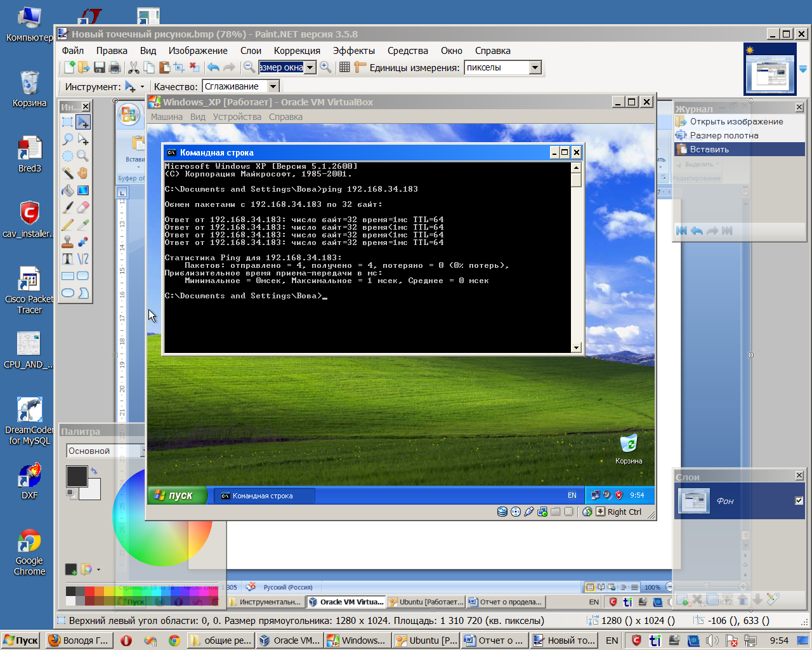Select the Ellipse Select tool
Screen dimensions: 812x650
click(x=67, y=156)
